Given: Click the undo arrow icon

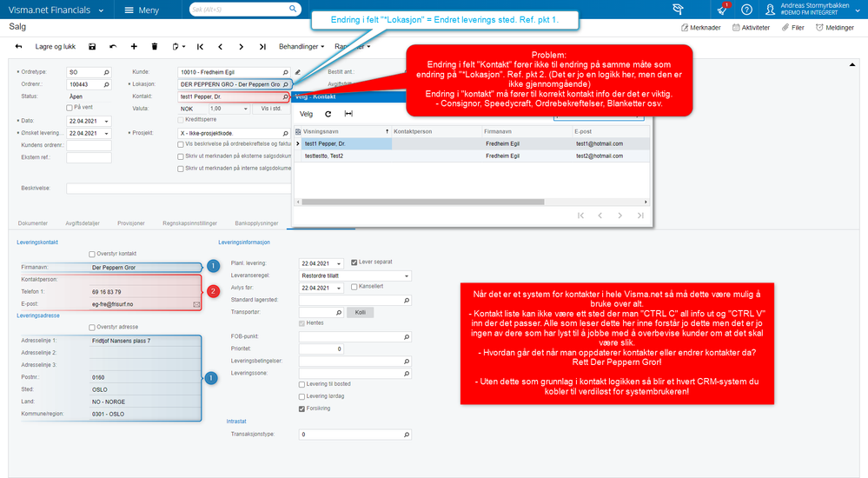Looking at the screenshot, I should (x=113, y=47).
